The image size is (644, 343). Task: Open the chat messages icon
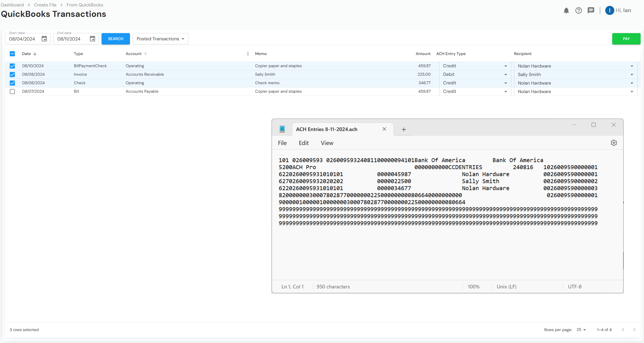tap(591, 11)
